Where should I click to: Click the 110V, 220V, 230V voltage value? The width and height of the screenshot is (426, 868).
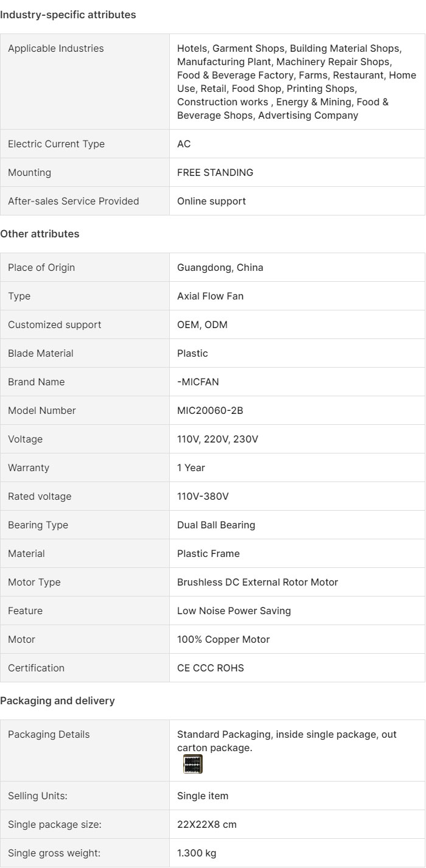[217, 439]
